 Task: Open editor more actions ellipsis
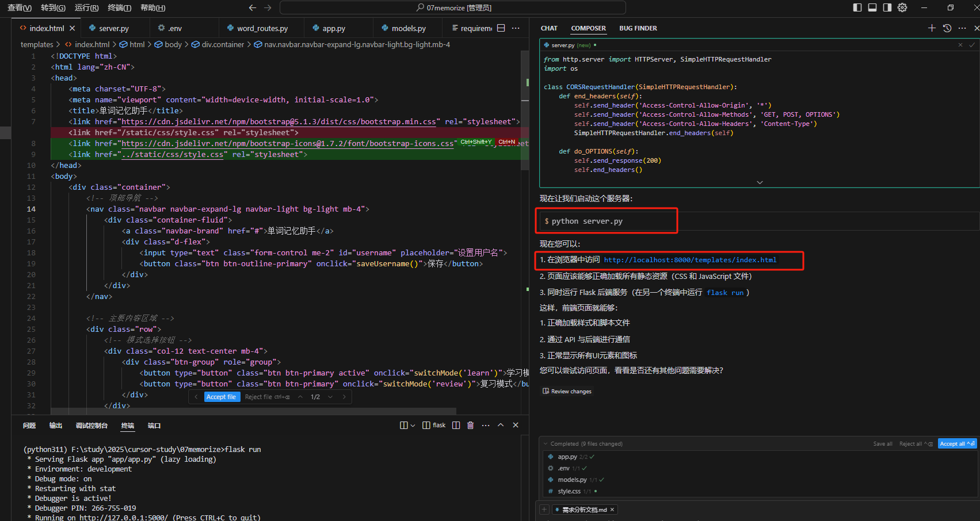(x=516, y=28)
